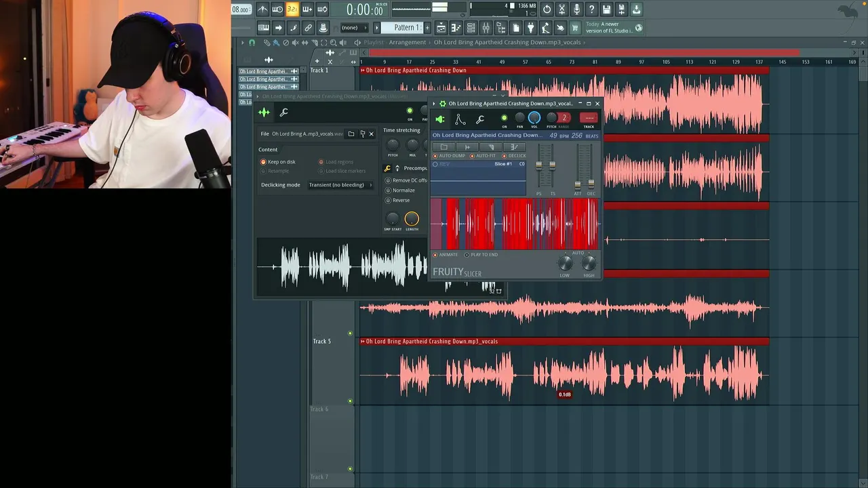The height and width of the screenshot is (488, 868).
Task: Click the tempo field showing 08.000
Action: point(241,9)
